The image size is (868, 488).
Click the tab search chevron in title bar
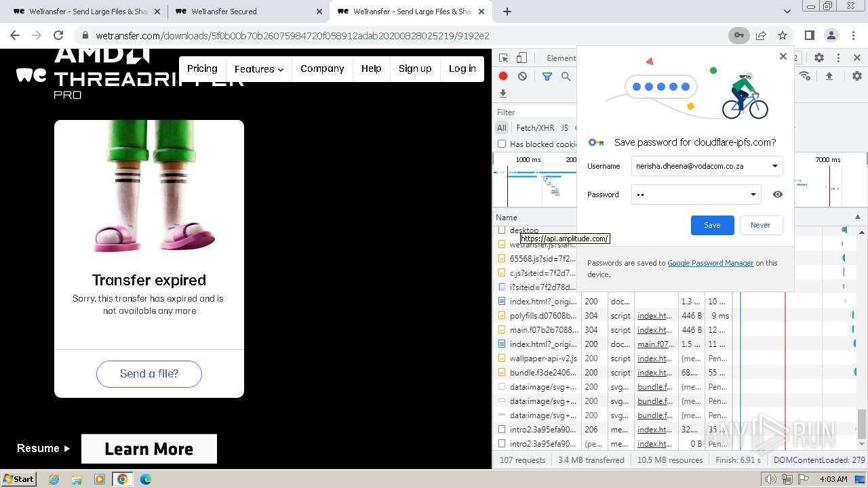tap(787, 12)
